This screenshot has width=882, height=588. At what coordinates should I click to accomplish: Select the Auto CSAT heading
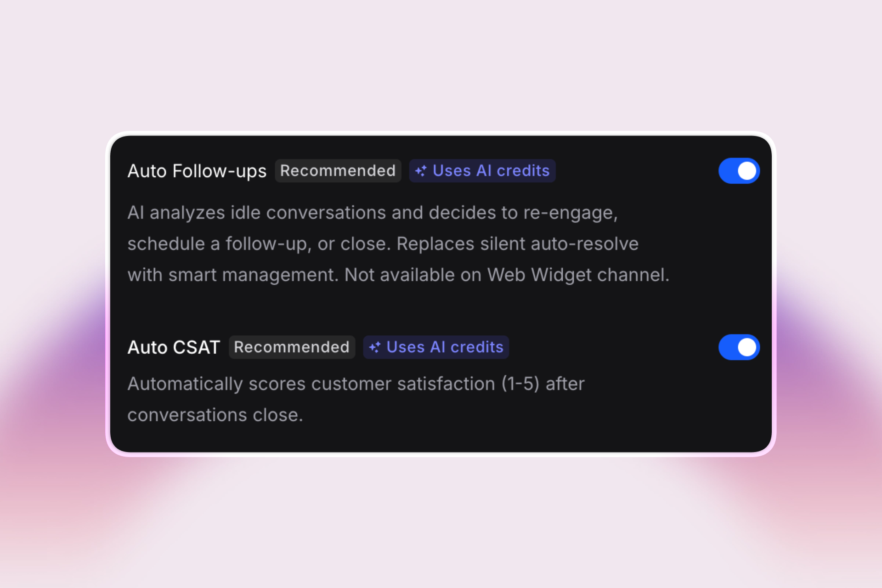tap(174, 347)
